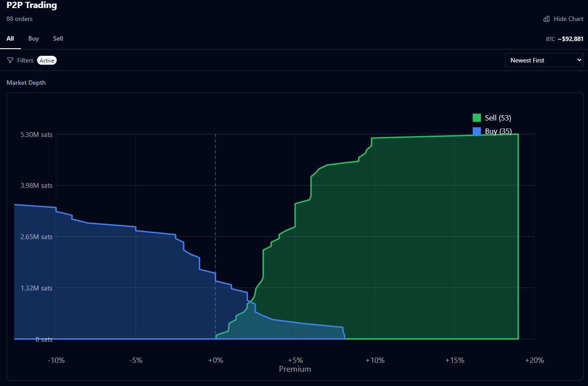Image resolution: width=588 pixels, height=386 pixels.
Task: Click the 5.30M sats axis label
Action: [x=37, y=135]
